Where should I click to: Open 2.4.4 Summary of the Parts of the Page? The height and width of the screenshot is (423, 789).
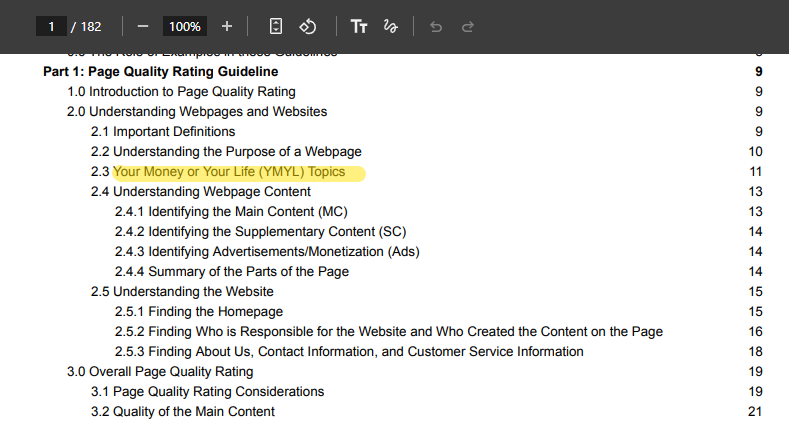[x=231, y=272]
